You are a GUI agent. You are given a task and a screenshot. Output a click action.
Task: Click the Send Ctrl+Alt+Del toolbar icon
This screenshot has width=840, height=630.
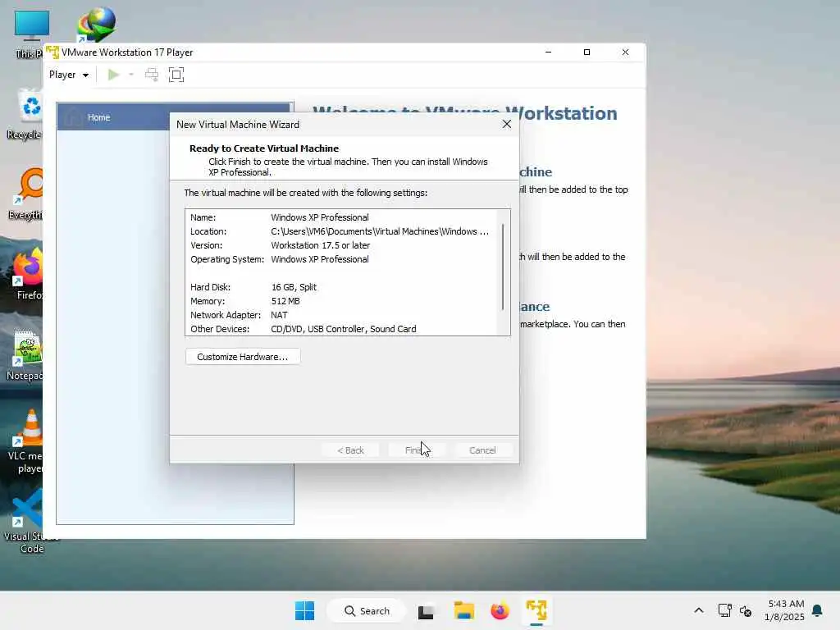click(152, 75)
